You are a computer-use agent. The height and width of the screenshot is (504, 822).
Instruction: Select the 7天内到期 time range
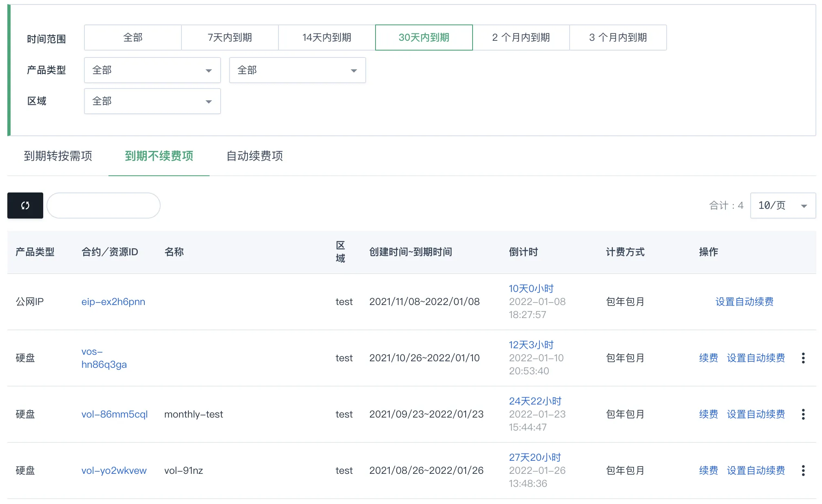[230, 38]
